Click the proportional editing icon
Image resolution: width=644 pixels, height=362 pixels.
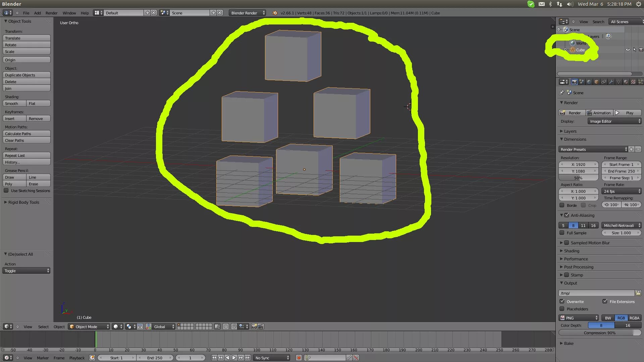(226, 326)
